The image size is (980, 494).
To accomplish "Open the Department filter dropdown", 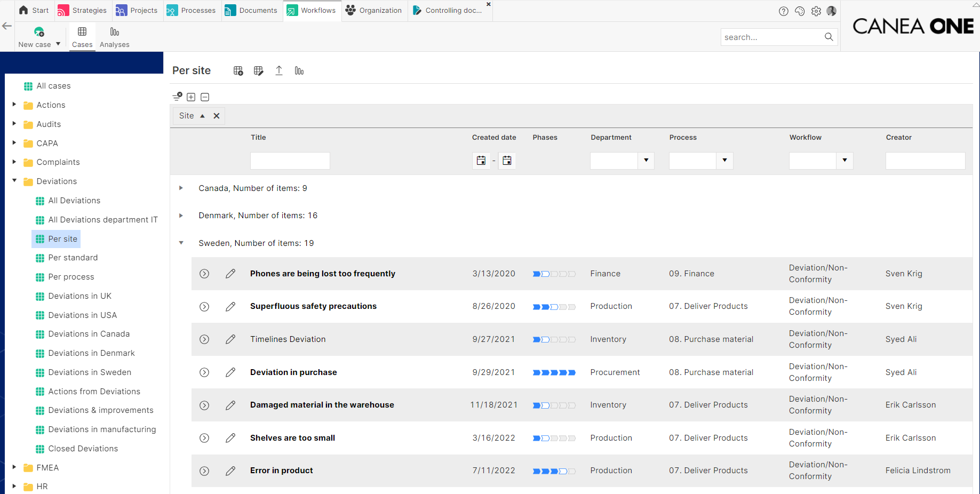I will tap(646, 160).
